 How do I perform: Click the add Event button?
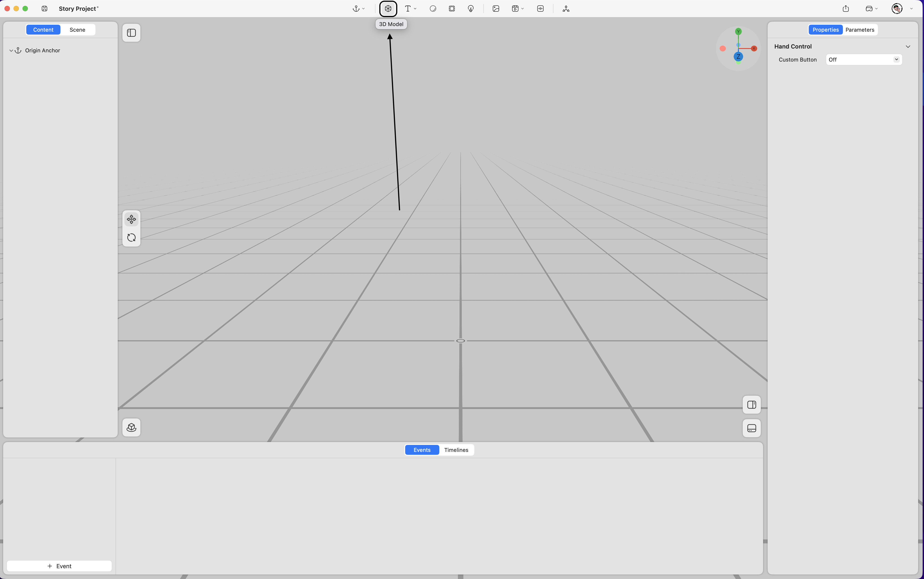pyautogui.click(x=59, y=566)
